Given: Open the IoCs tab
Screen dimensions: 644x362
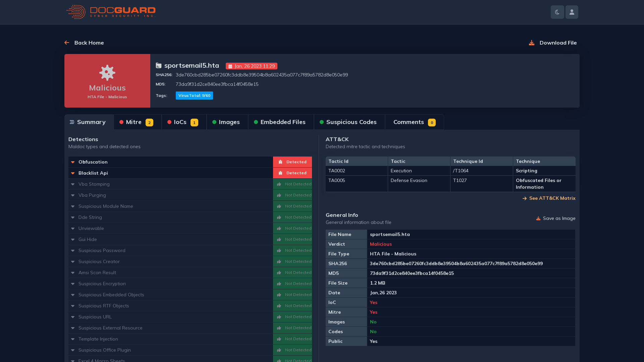Looking at the screenshot, I should pyautogui.click(x=184, y=122).
